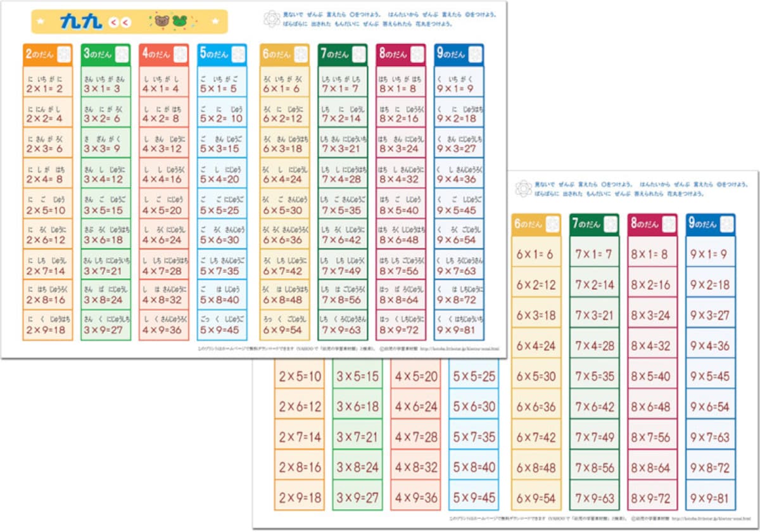Screen dimensions: 760x532
Task: Click the white star left of 九九 title
Action: [x=41, y=22]
